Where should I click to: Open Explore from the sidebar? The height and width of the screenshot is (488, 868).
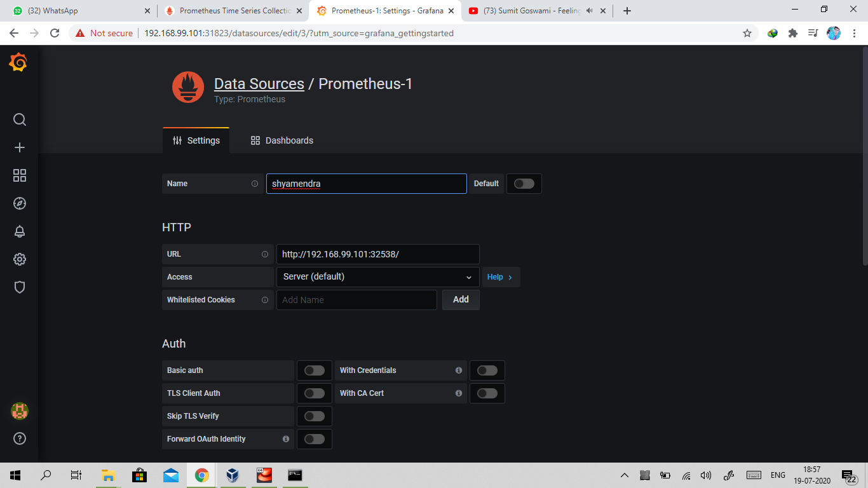click(19, 203)
